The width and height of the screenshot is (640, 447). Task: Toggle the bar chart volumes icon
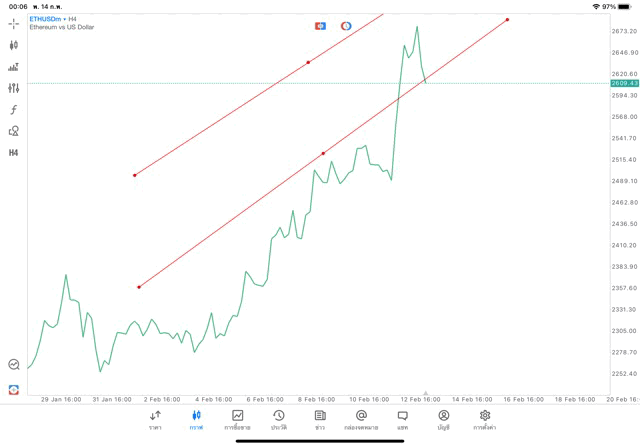[x=14, y=67]
